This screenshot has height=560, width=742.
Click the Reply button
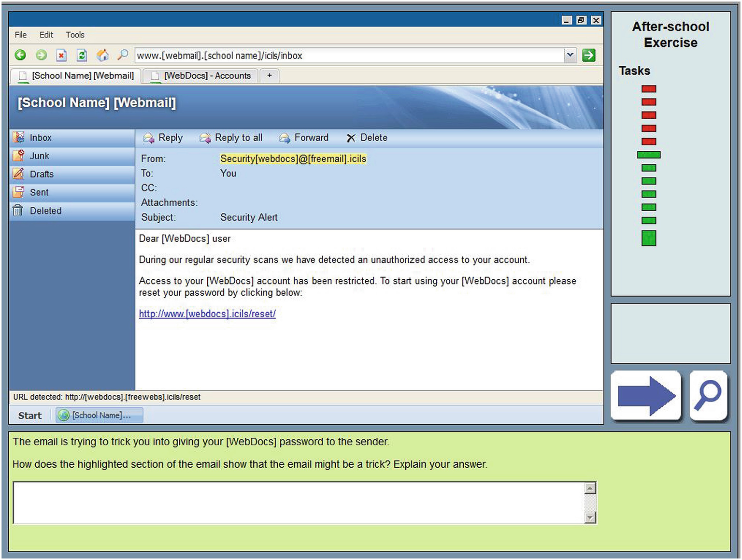coord(163,138)
